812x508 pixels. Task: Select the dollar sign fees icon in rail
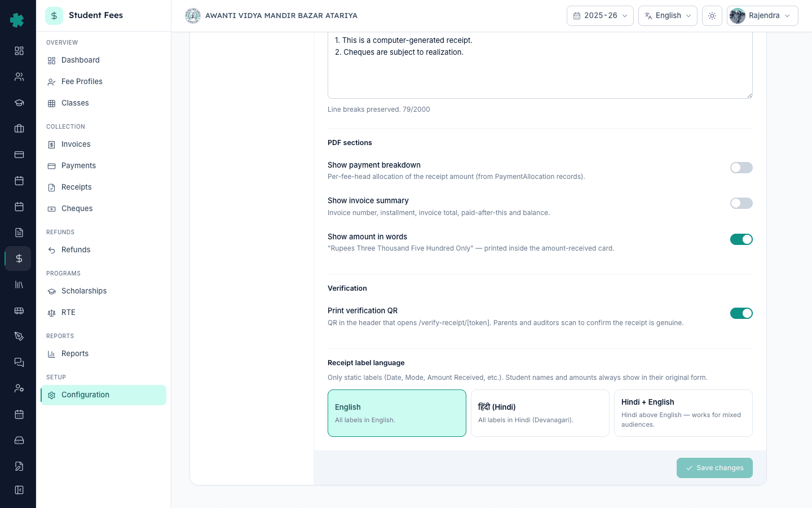[19, 259]
